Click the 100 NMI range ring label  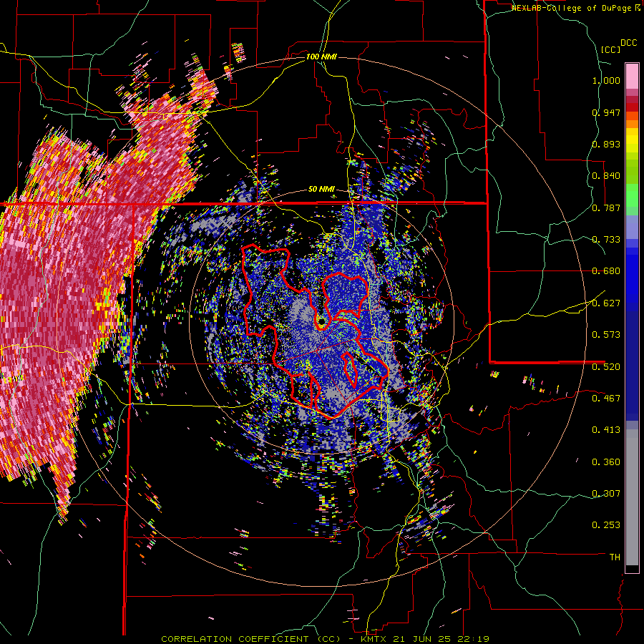coord(321,57)
